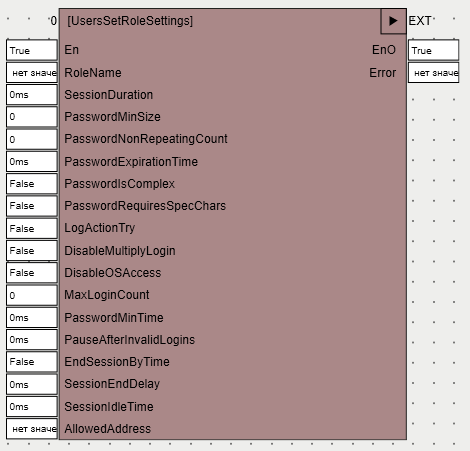Select the PasswordRequiresSpecChars pin label
Screen dimensions: 470x451
pos(145,206)
